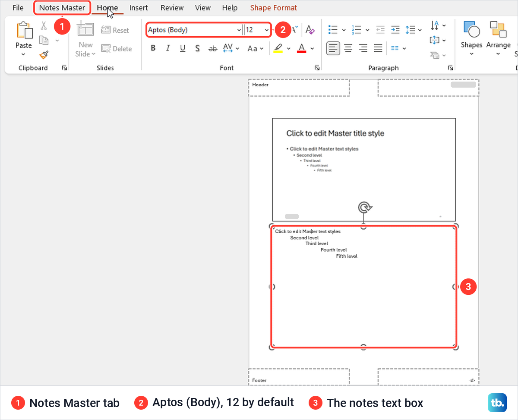Click the Delete slide button
This screenshot has width=518, height=420.
point(117,49)
